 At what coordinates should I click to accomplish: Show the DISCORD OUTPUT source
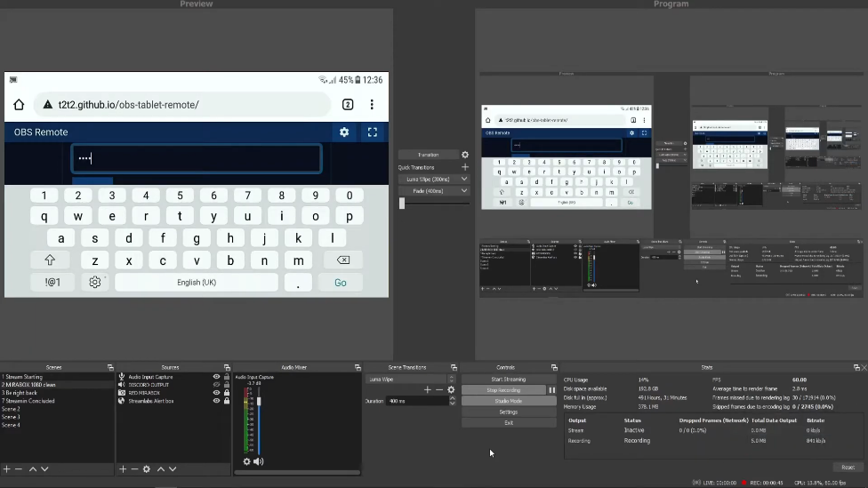(x=216, y=385)
